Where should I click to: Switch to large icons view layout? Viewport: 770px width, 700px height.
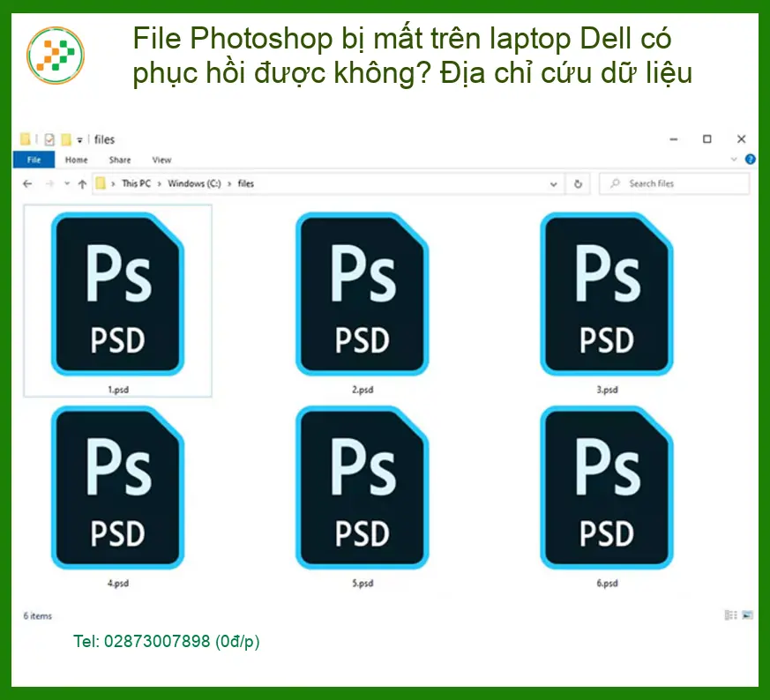click(x=747, y=615)
